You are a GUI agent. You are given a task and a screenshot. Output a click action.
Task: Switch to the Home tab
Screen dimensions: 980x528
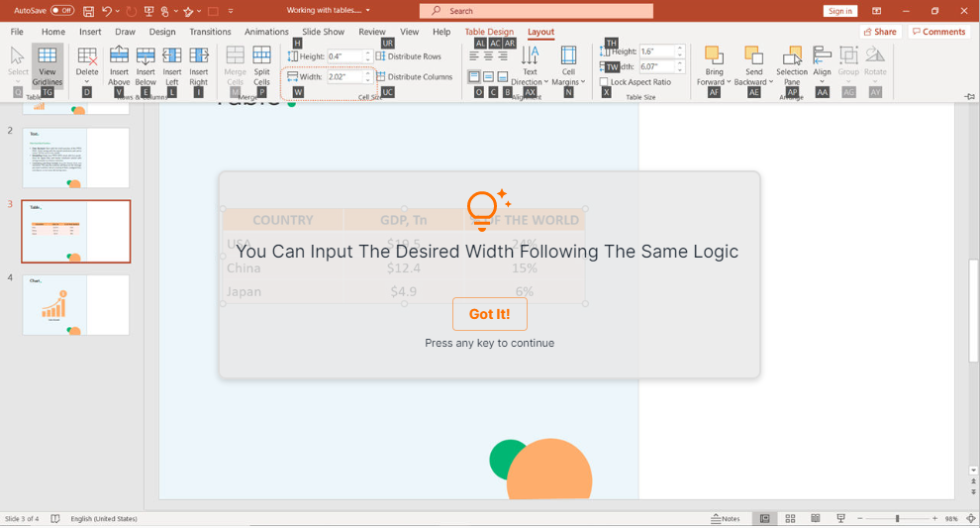pyautogui.click(x=53, y=32)
